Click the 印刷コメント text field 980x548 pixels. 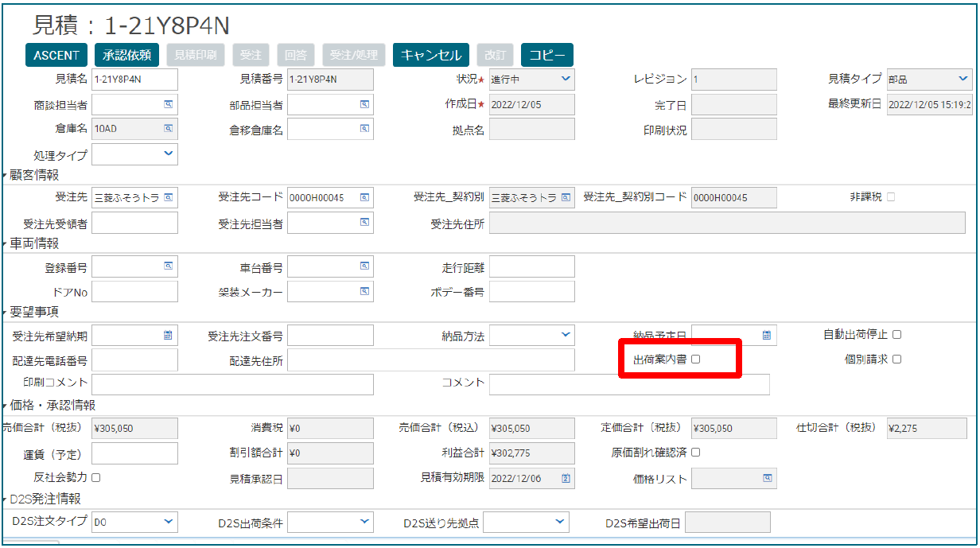point(232,384)
